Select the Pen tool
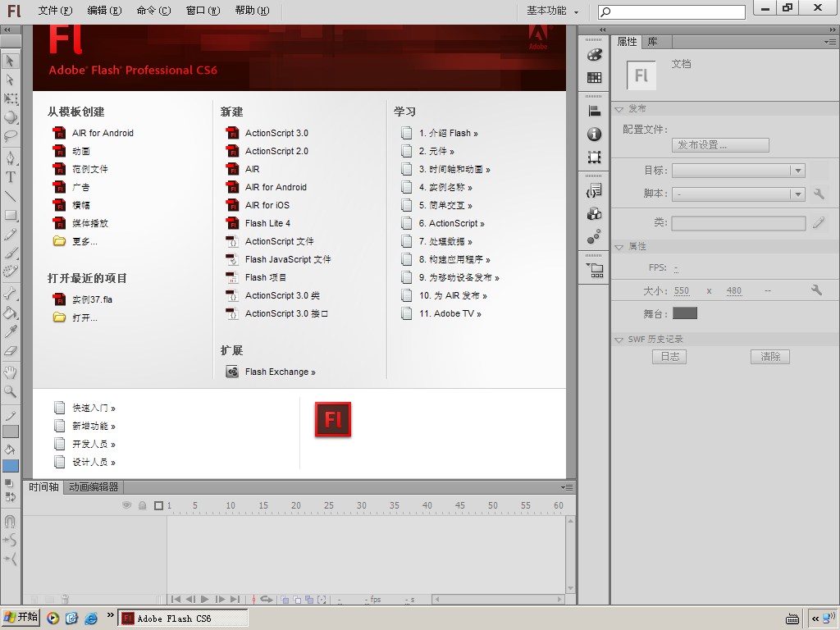Image resolution: width=840 pixels, height=630 pixels. (10, 158)
